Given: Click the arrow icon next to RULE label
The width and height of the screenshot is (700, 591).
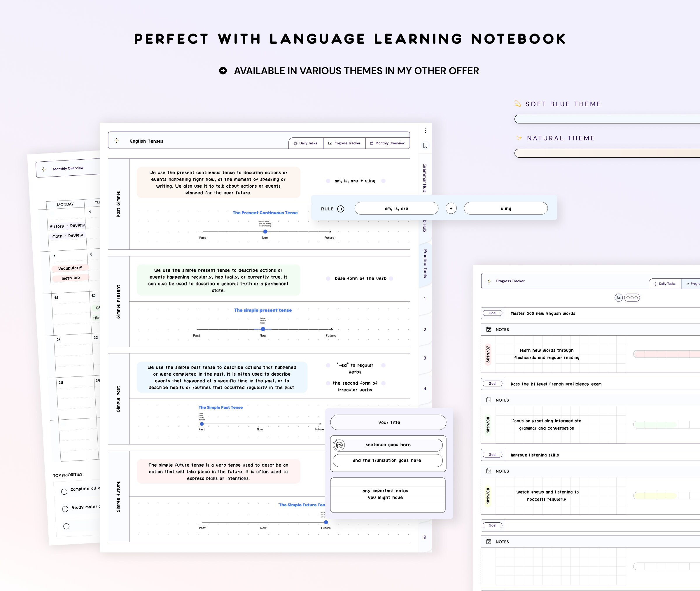Looking at the screenshot, I should point(341,208).
